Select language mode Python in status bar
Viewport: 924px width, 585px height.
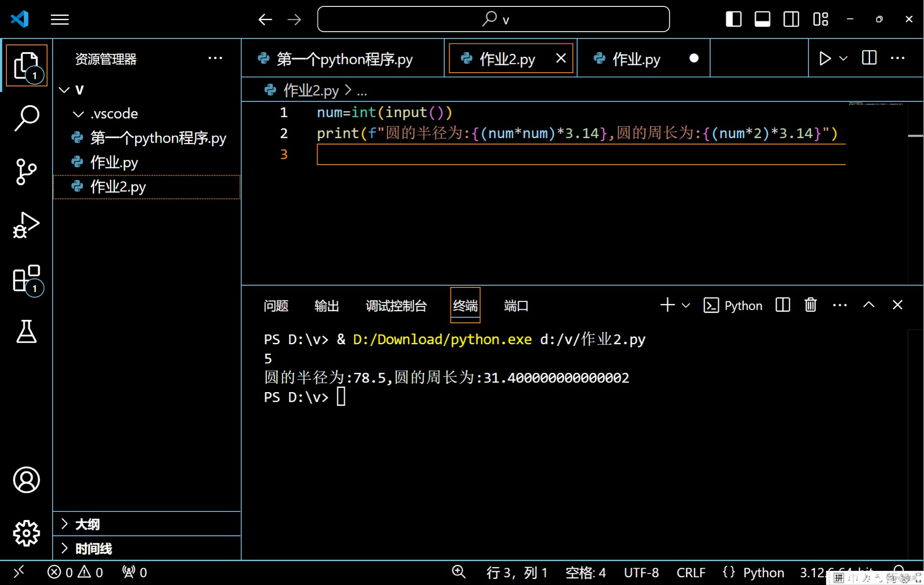pos(763,572)
